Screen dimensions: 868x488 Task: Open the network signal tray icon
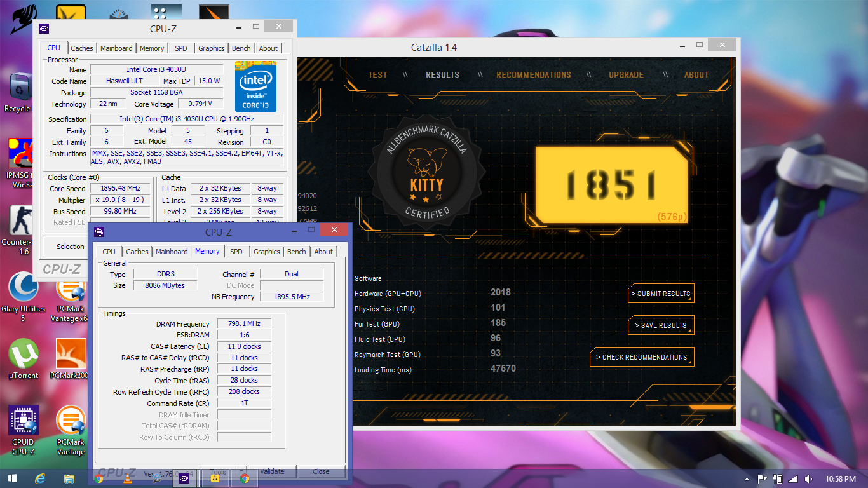792,478
